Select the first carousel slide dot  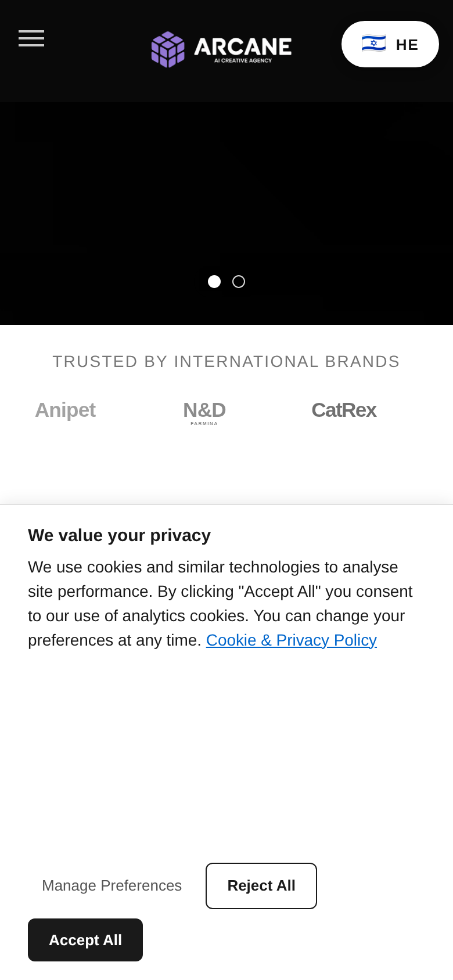[x=214, y=282]
